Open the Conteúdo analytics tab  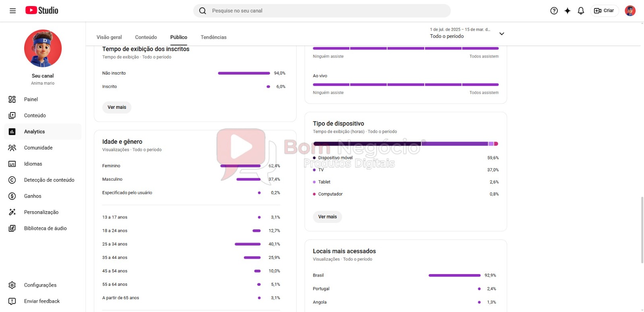[146, 37]
